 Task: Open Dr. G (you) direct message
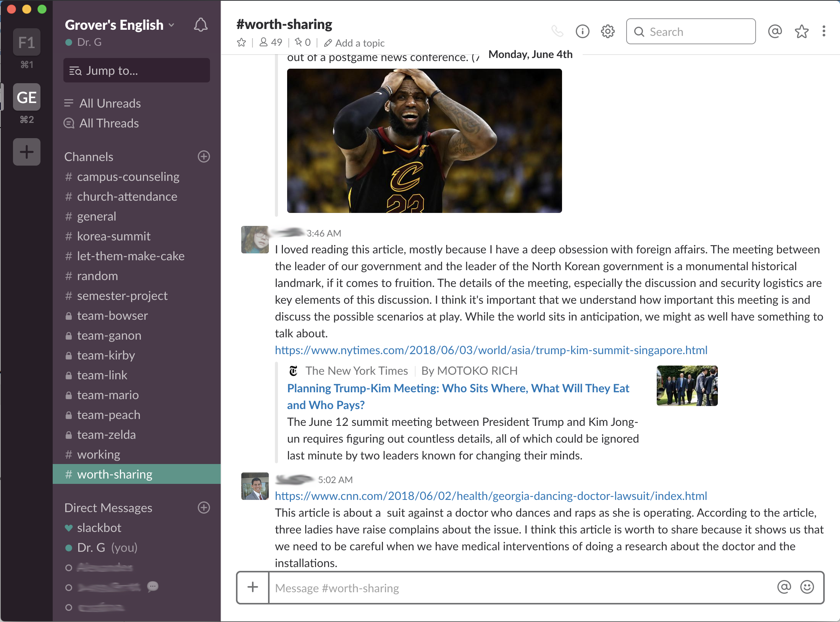point(137,548)
